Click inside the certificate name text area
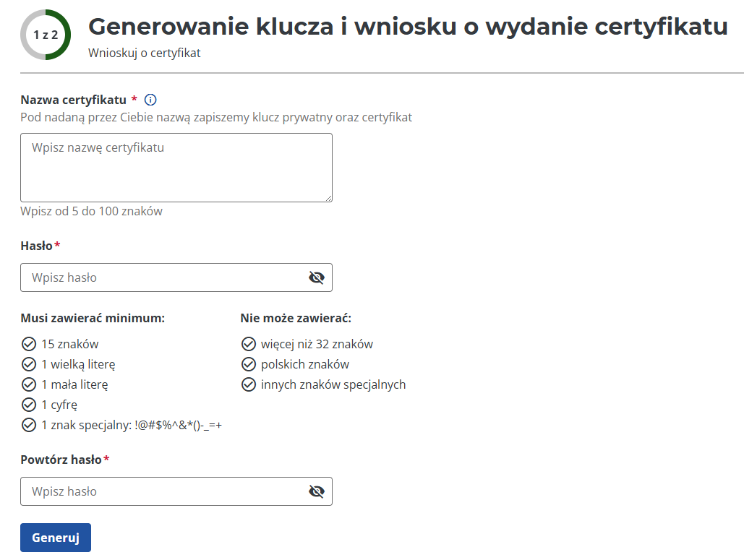744x560 pixels. pyautogui.click(x=176, y=167)
